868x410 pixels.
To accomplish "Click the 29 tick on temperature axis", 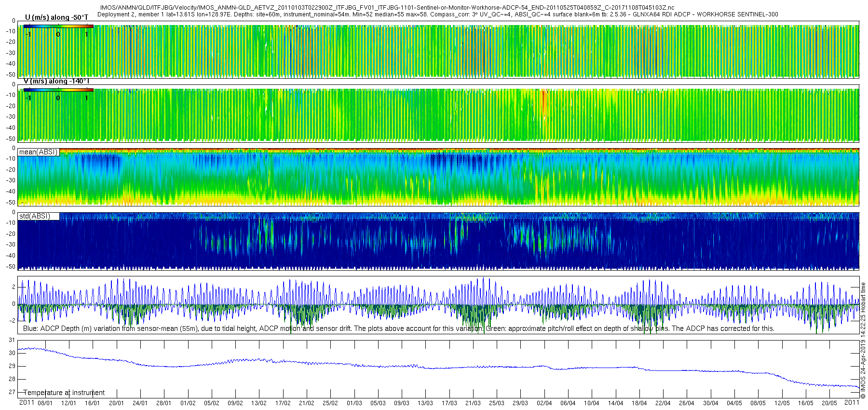I will coord(12,366).
